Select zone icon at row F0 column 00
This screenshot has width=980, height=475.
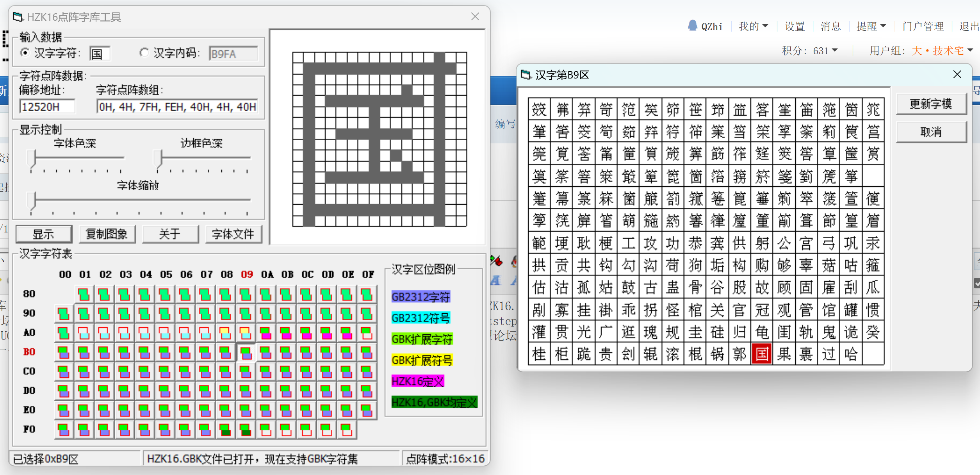[x=64, y=430]
